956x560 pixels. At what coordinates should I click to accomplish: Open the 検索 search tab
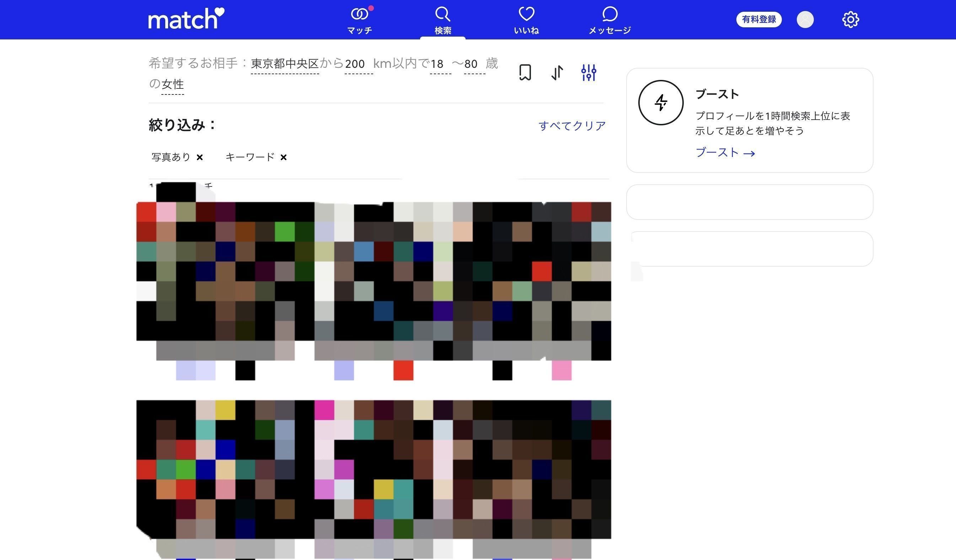(x=442, y=21)
